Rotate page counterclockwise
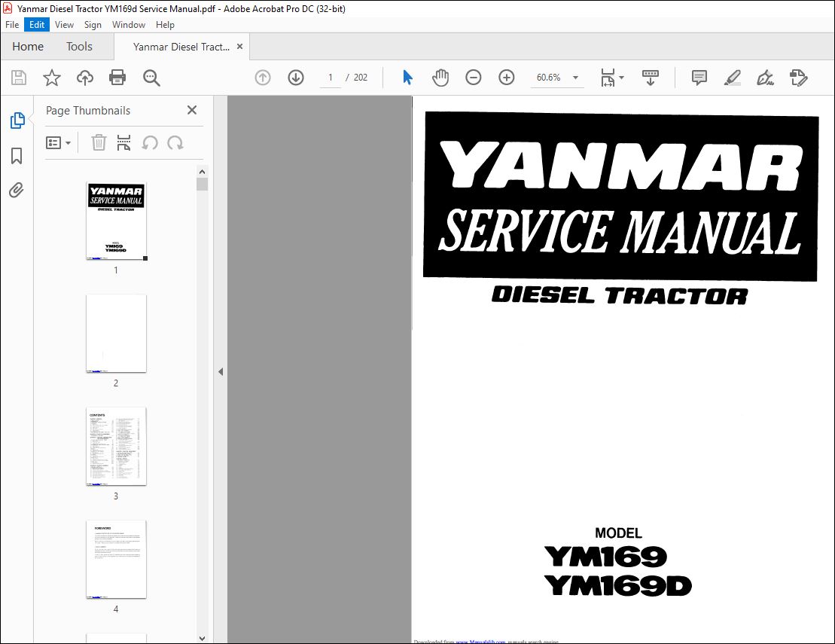This screenshot has width=835, height=644. pos(150,143)
